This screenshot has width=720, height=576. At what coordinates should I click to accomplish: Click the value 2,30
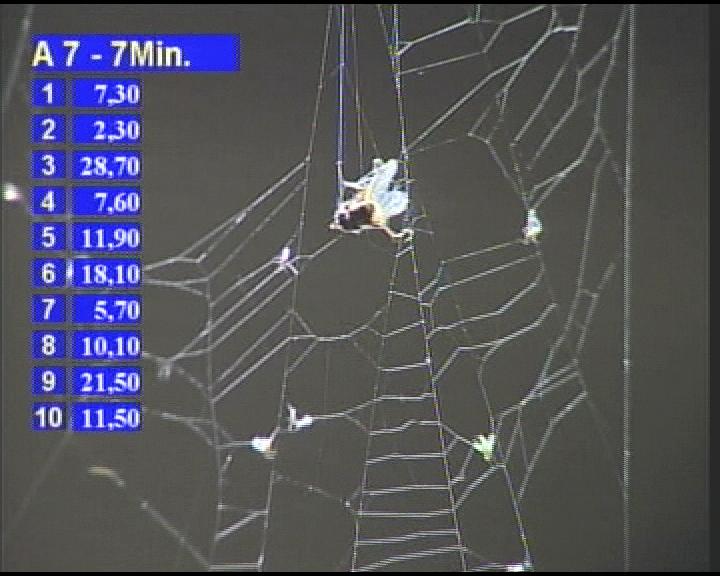click(107, 129)
